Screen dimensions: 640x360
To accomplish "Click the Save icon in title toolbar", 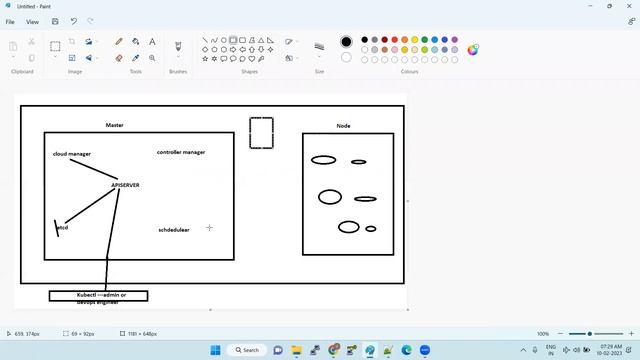I will click(x=55, y=22).
